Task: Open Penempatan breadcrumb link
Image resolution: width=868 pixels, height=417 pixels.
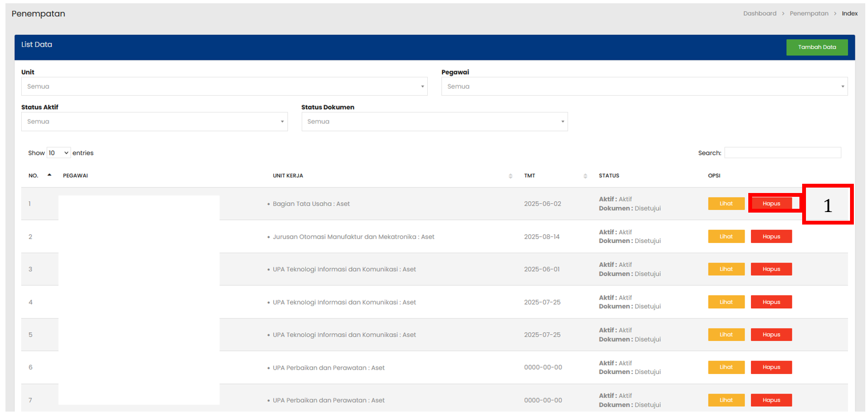Action: (x=809, y=14)
